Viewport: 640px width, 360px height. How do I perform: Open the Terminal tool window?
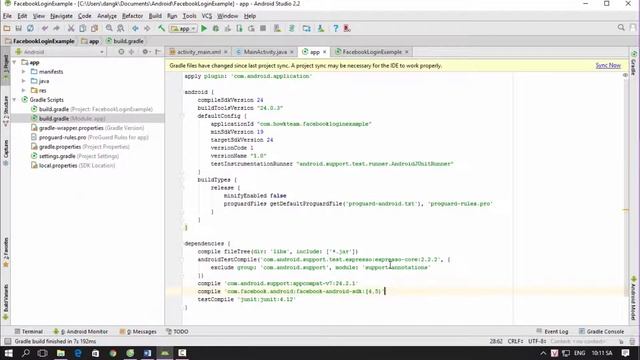pos(29,331)
